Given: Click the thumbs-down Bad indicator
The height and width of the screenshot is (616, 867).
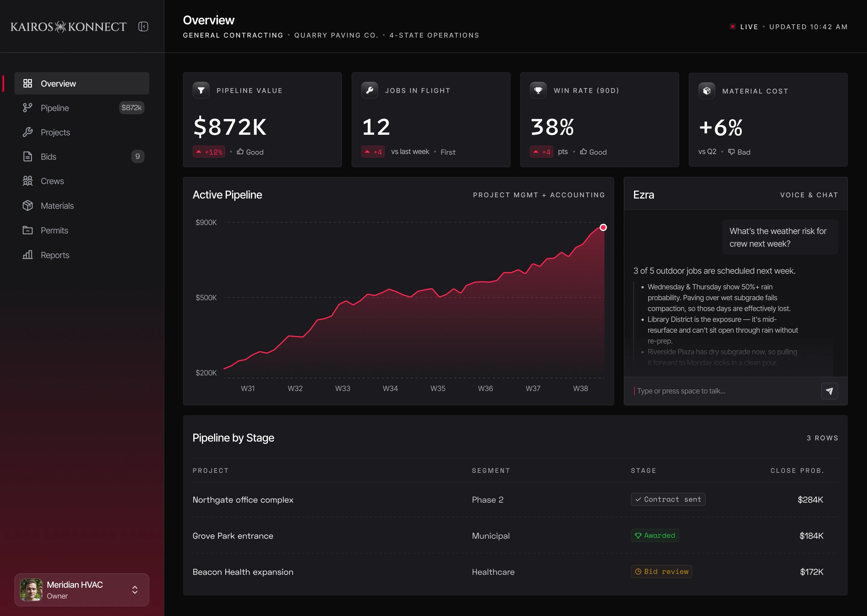Looking at the screenshot, I should 739,152.
